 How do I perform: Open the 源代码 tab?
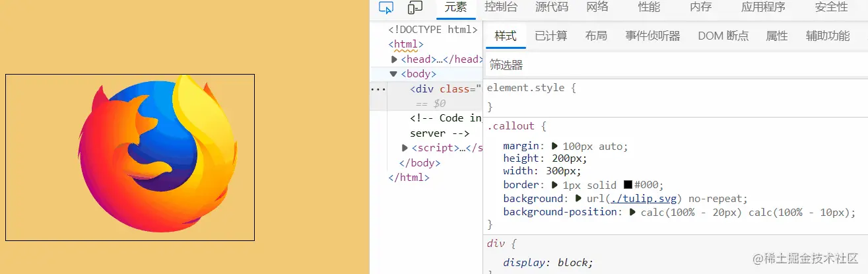pyautogui.click(x=552, y=7)
